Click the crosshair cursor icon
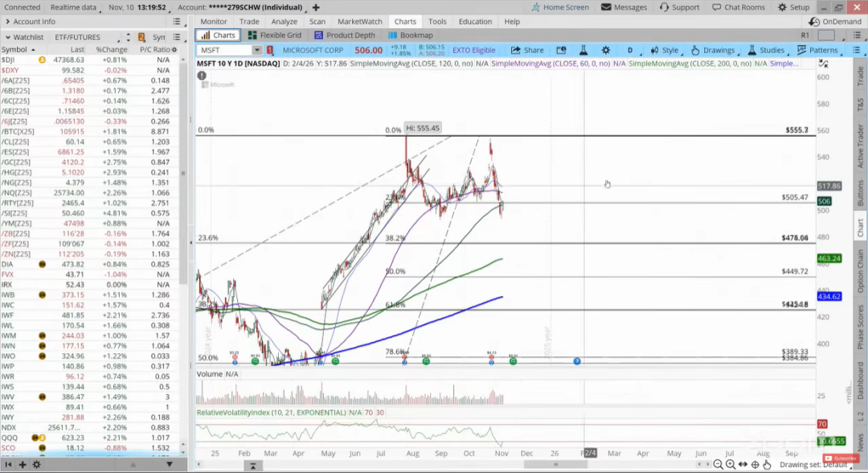The height and width of the screenshot is (473, 868). [x=755, y=465]
